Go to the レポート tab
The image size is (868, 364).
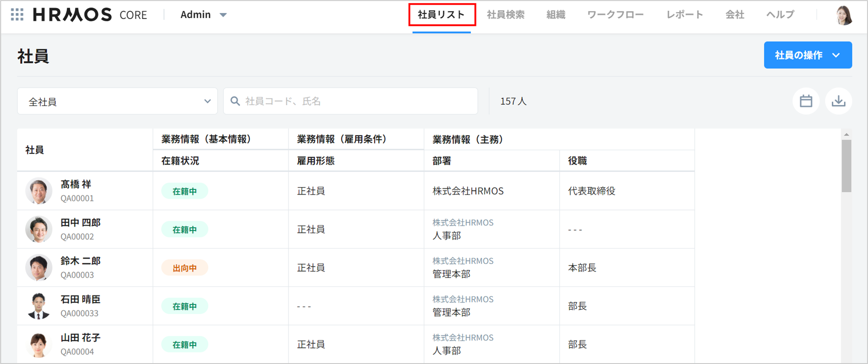pyautogui.click(x=684, y=15)
